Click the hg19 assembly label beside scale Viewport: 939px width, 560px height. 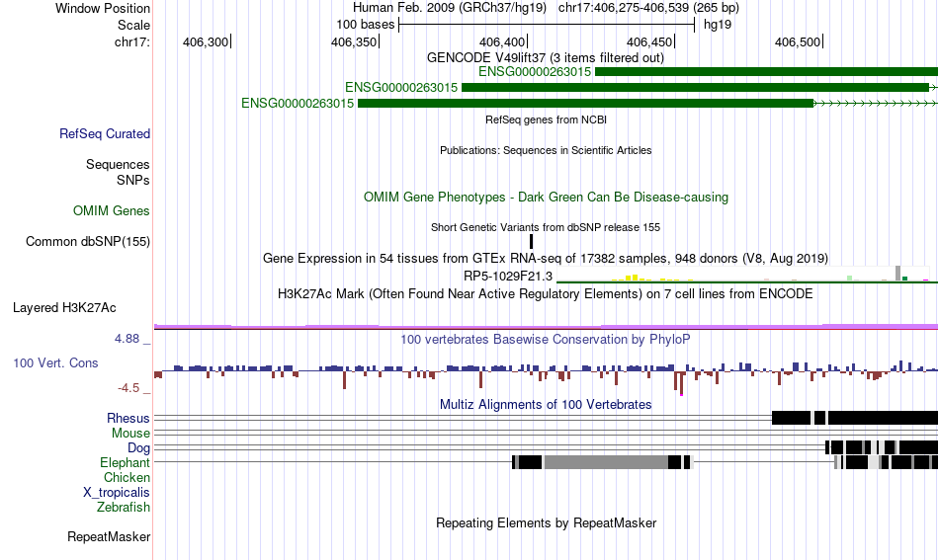718,25
